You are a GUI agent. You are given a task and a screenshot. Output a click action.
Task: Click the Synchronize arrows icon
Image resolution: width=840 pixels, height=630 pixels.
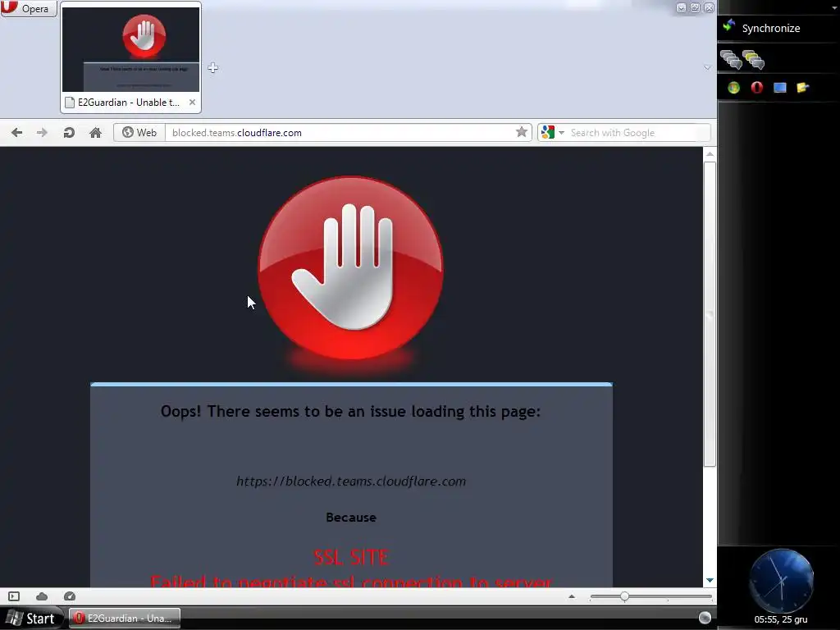pos(729,25)
